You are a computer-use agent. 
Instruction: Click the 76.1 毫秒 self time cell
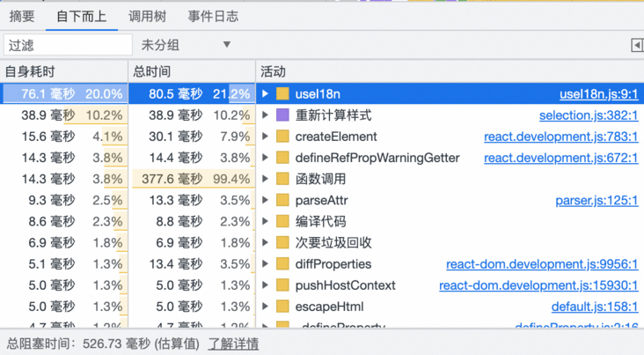(63, 93)
